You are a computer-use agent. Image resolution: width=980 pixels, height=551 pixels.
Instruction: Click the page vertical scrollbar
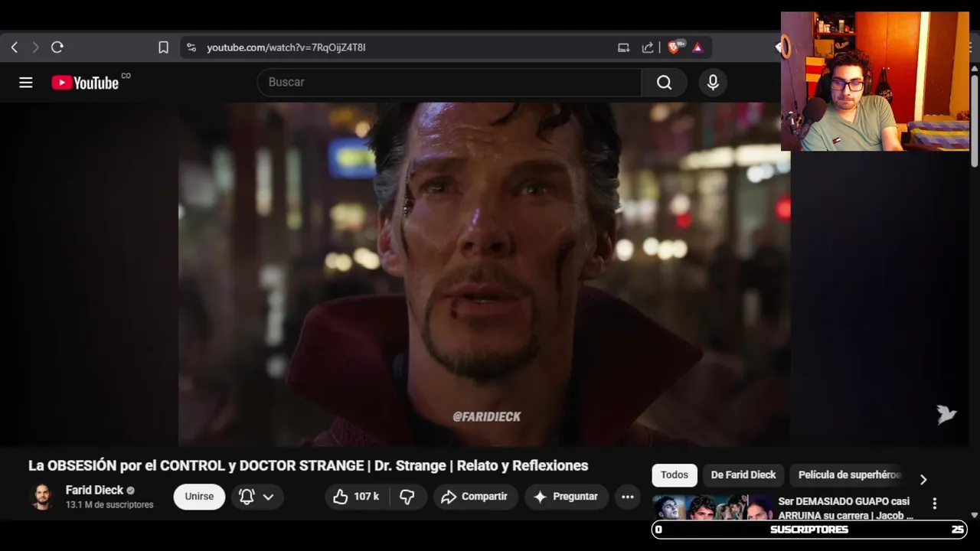975,121
